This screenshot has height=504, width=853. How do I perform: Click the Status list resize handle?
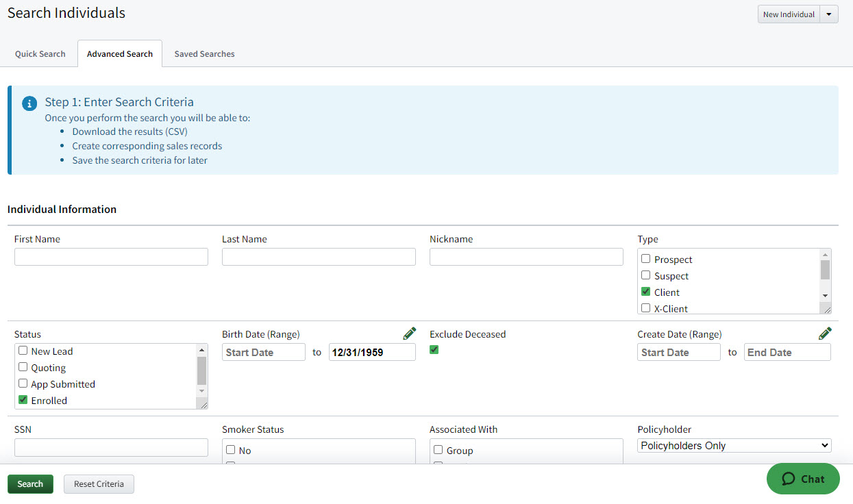pos(203,405)
